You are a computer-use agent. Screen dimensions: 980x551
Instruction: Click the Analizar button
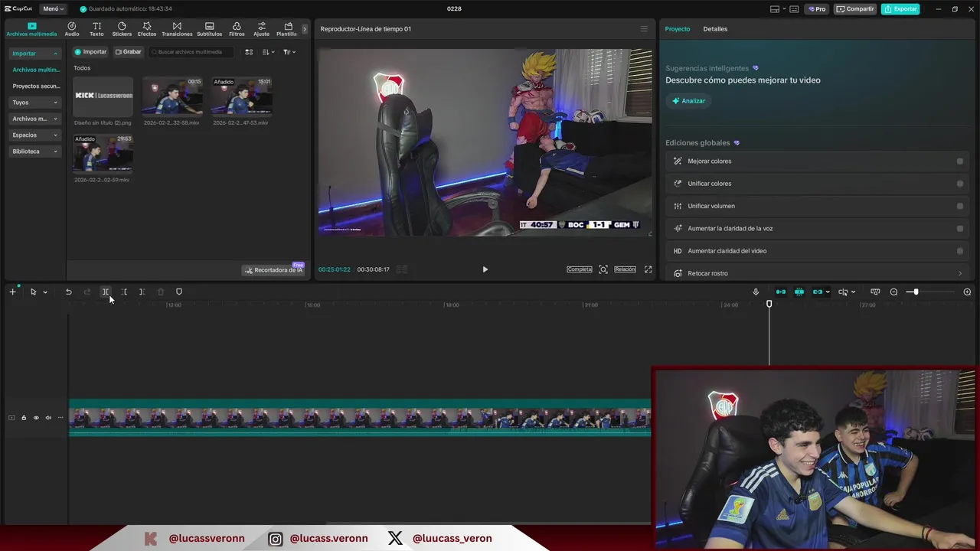pos(688,101)
